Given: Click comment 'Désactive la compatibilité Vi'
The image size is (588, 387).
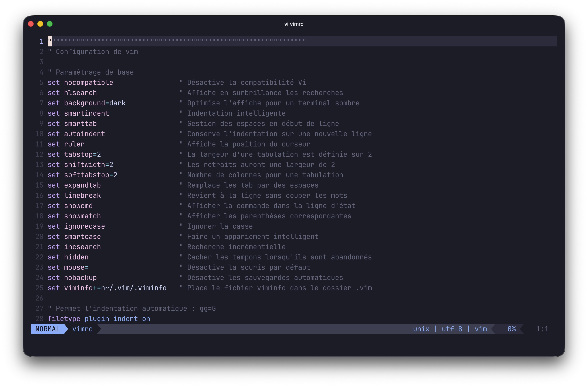Looking at the screenshot, I should 247,82.
